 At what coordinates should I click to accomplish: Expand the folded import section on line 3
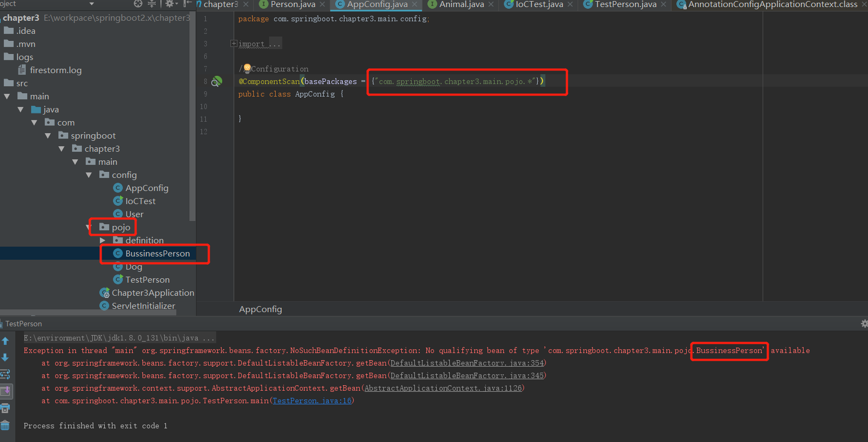pyautogui.click(x=234, y=44)
